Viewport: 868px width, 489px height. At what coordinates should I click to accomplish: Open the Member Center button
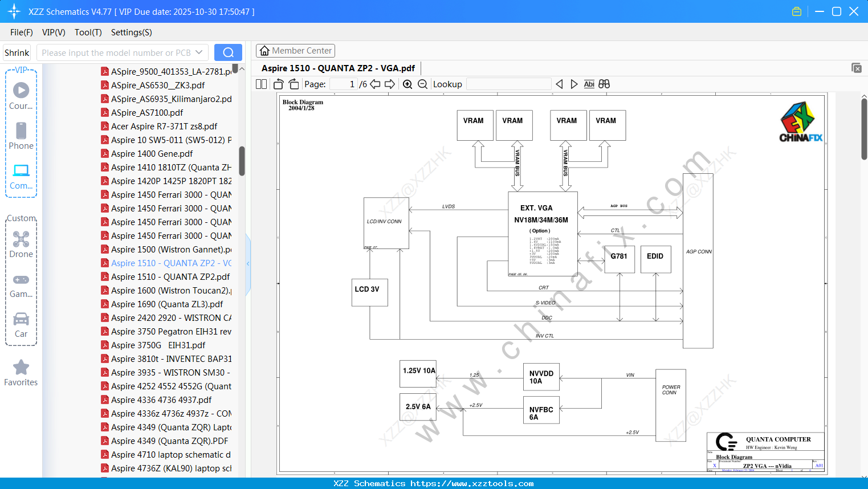295,51
